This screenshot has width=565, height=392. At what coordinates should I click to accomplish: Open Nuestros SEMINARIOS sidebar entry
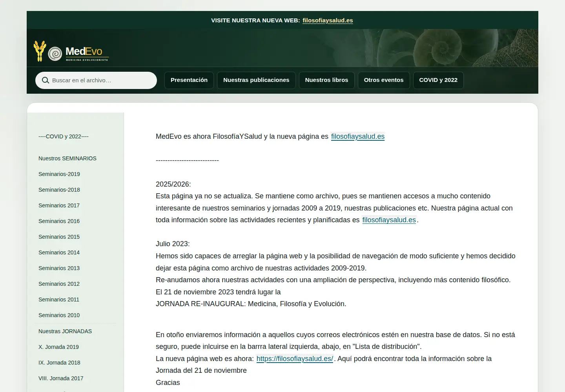(67, 158)
